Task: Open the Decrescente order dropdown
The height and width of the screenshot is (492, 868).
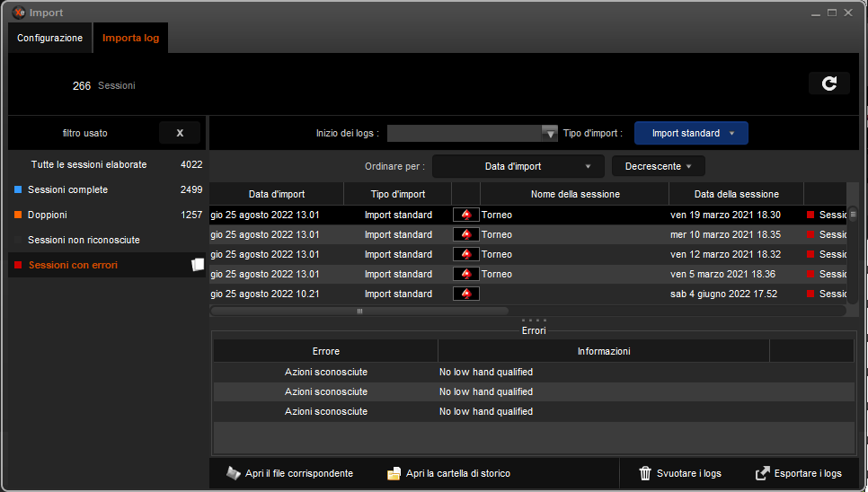Action: pos(659,166)
